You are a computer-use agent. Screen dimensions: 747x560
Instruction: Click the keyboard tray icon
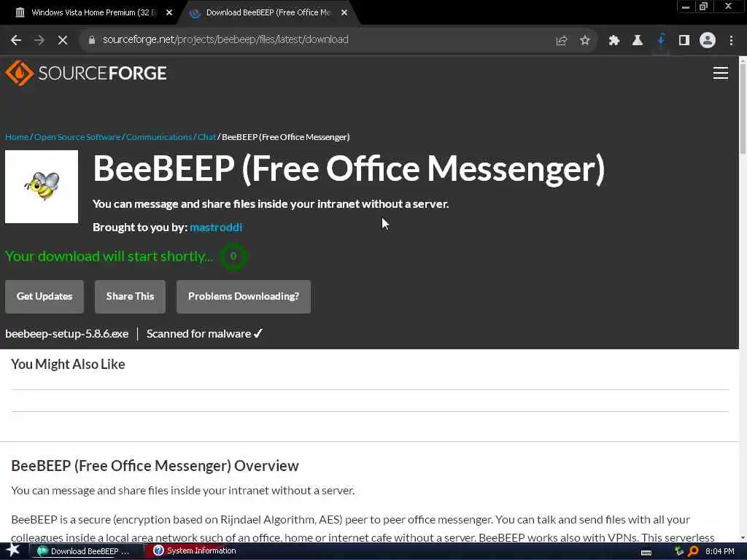[646, 553]
